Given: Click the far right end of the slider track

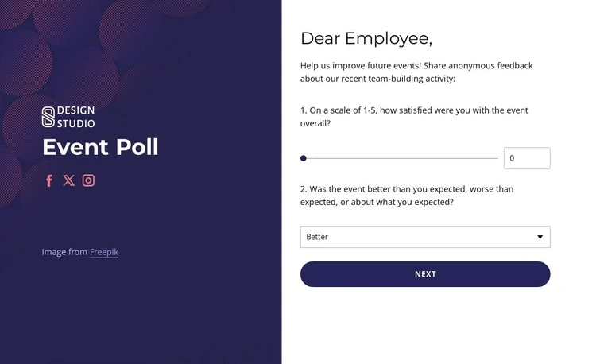Looking at the screenshot, I should 496,158.
